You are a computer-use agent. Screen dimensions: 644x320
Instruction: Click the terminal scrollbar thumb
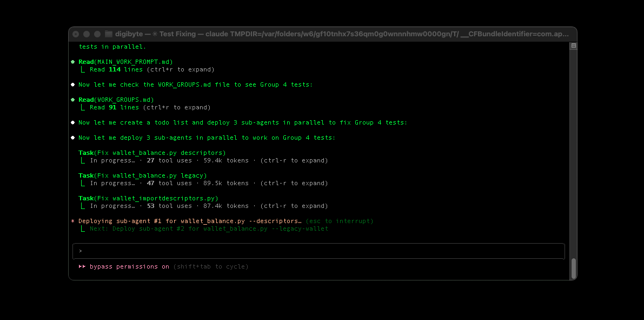click(573, 268)
